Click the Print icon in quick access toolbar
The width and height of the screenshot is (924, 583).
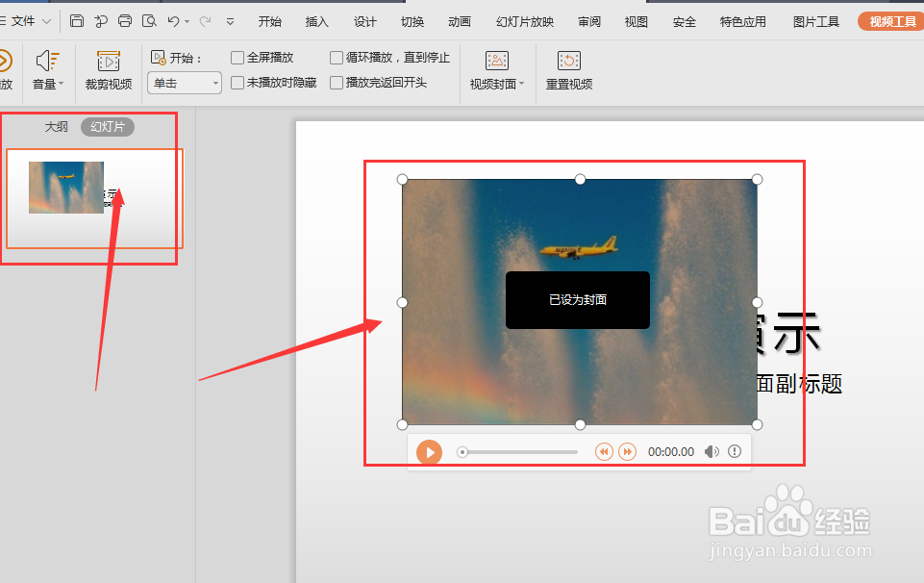[x=125, y=19]
